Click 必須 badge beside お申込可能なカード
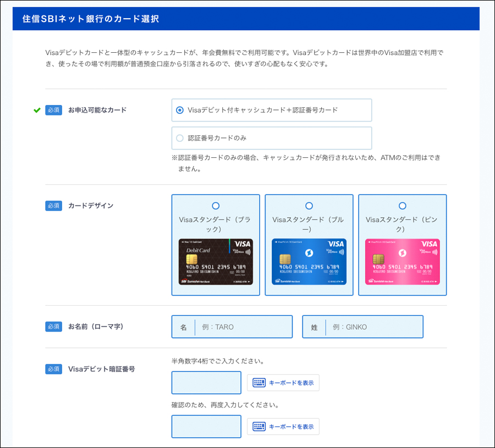Viewport: 495px width, 448px height. (x=54, y=110)
